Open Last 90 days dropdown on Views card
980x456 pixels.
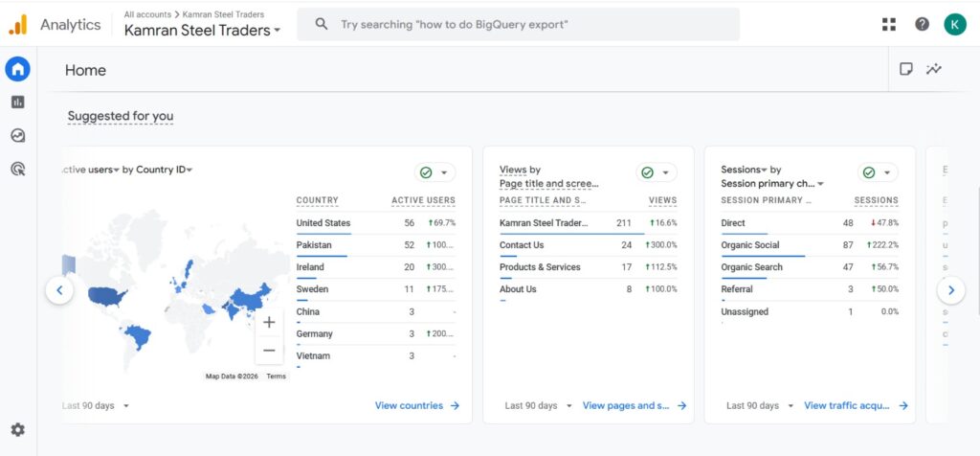point(539,406)
